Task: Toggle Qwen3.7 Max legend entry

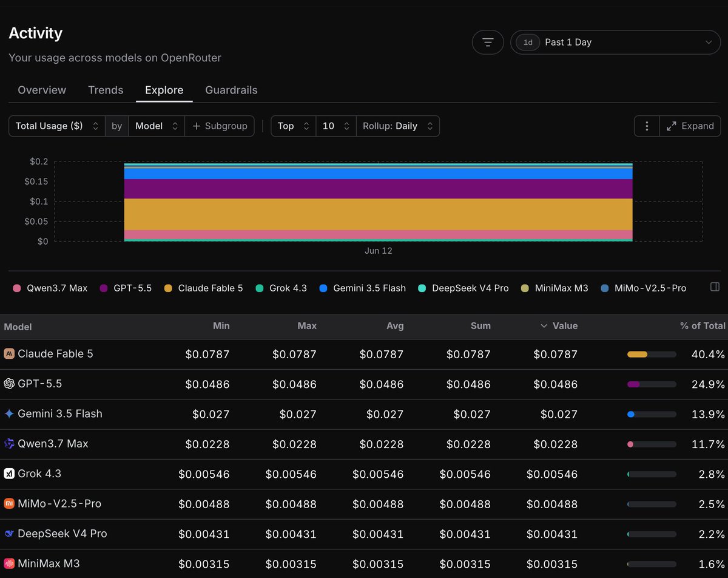Action: 50,288
